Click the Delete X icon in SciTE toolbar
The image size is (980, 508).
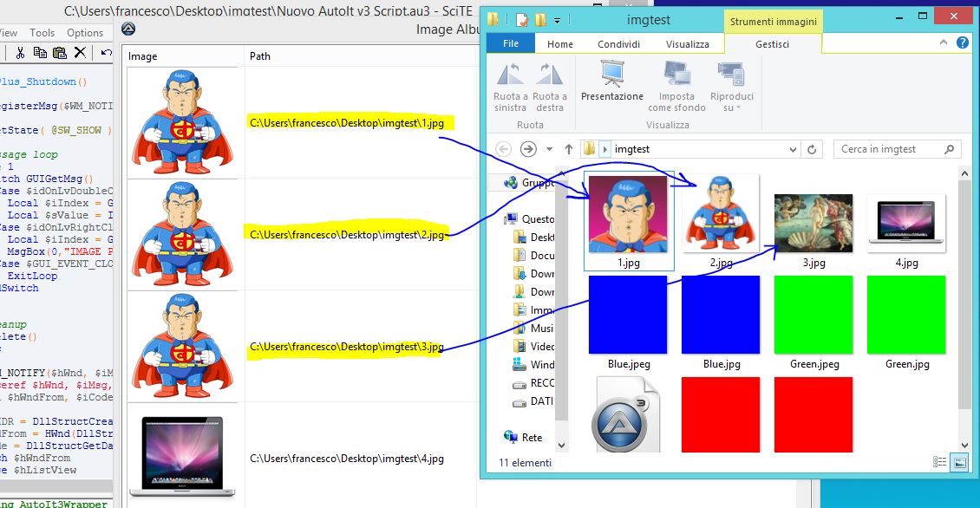(80, 53)
